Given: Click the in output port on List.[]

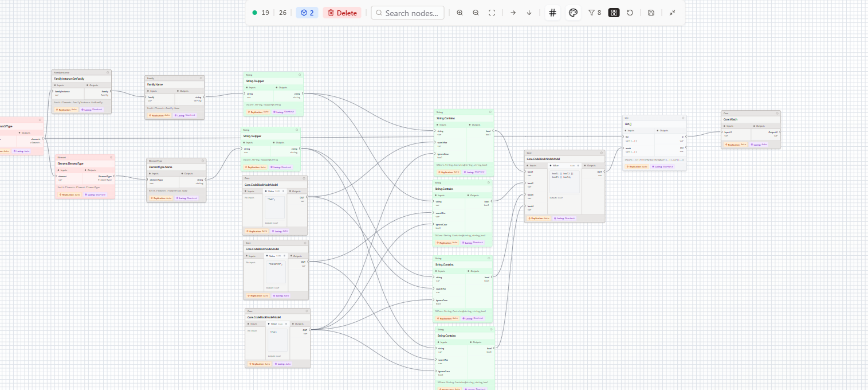Looking at the screenshot, I should [686, 136].
